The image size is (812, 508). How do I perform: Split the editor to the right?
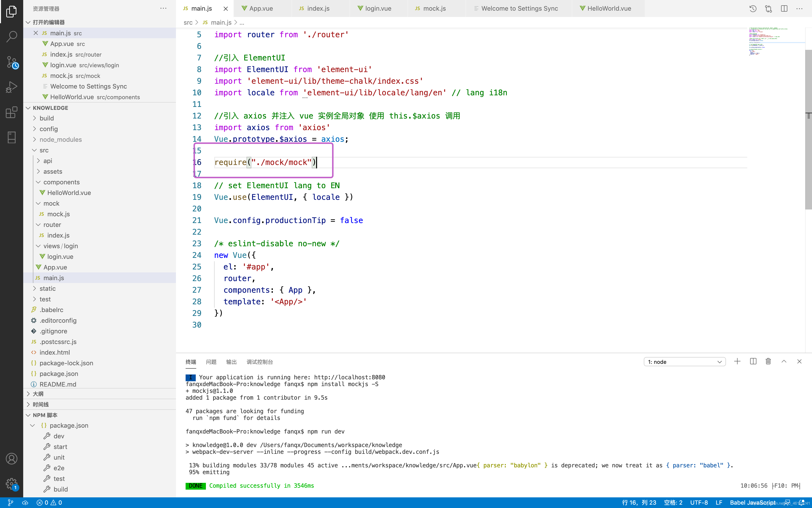(x=784, y=9)
